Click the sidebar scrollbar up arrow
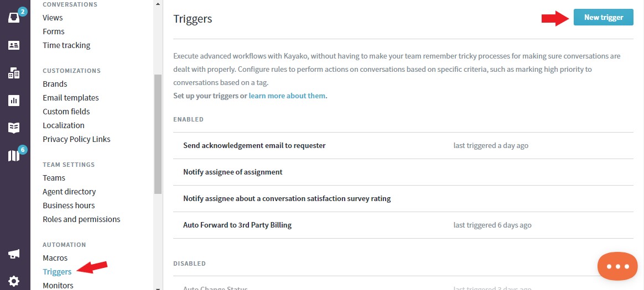 [158, 4]
